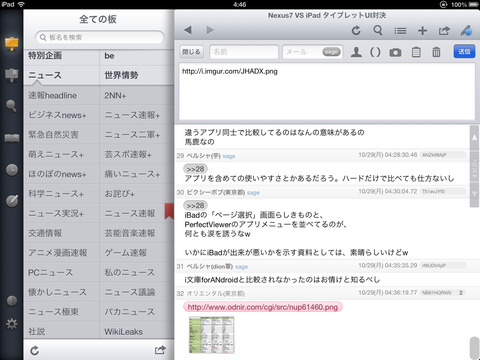Image resolution: width=480 pixels, height=360 pixels.
Task: Tap the plus icon in thread toolbar
Action: pyautogui.click(x=422, y=30)
